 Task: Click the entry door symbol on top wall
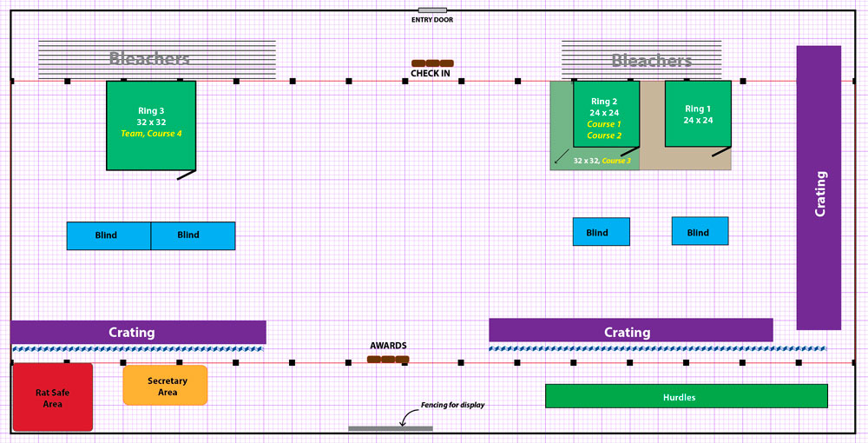(x=432, y=10)
